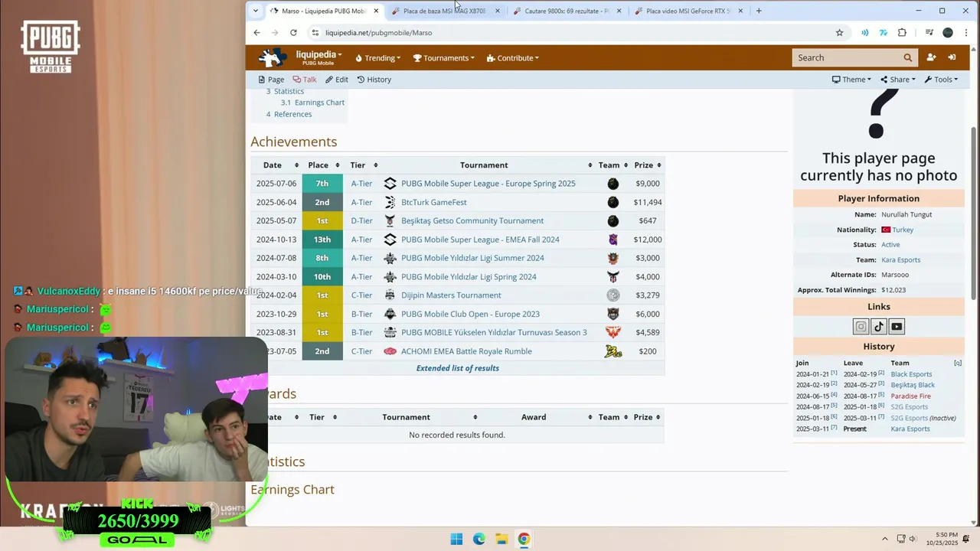Open the player's Instagram link icon
The width and height of the screenshot is (980, 551).
861,327
